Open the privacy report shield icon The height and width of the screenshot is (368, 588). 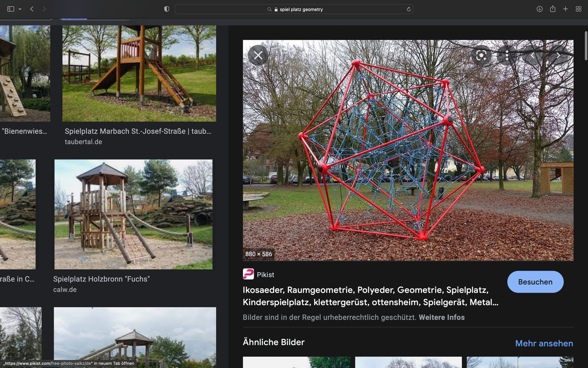point(167,9)
